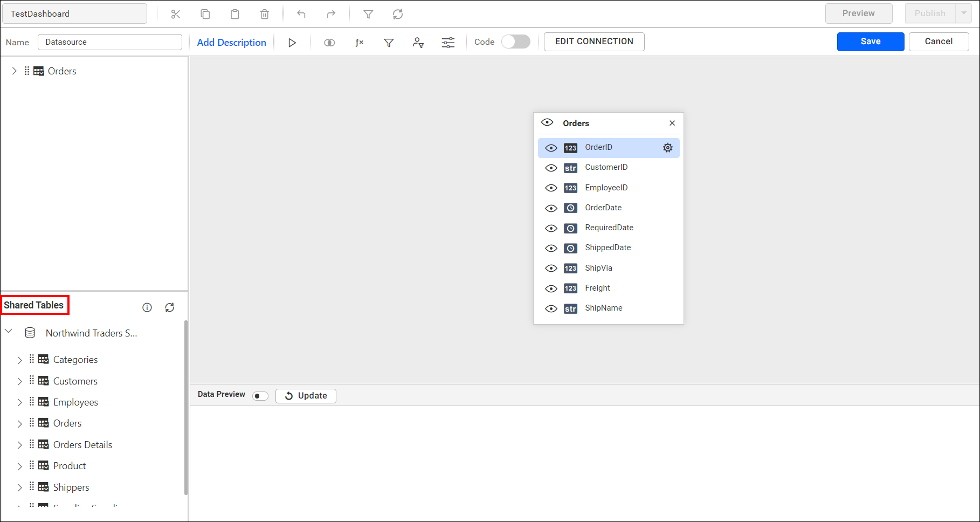Click the Update button
Image resolution: width=980 pixels, height=522 pixels.
(x=306, y=396)
